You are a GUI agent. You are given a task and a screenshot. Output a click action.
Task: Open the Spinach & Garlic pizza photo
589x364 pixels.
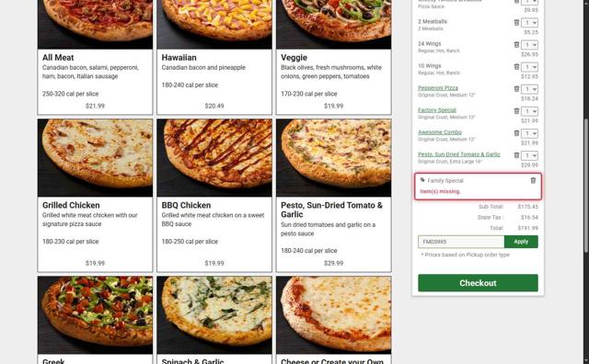[x=214, y=315]
